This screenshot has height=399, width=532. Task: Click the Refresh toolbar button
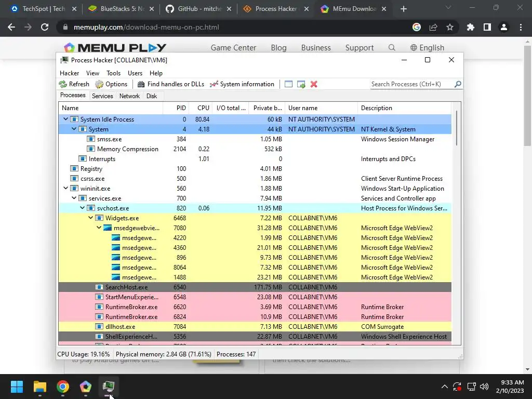[74, 84]
